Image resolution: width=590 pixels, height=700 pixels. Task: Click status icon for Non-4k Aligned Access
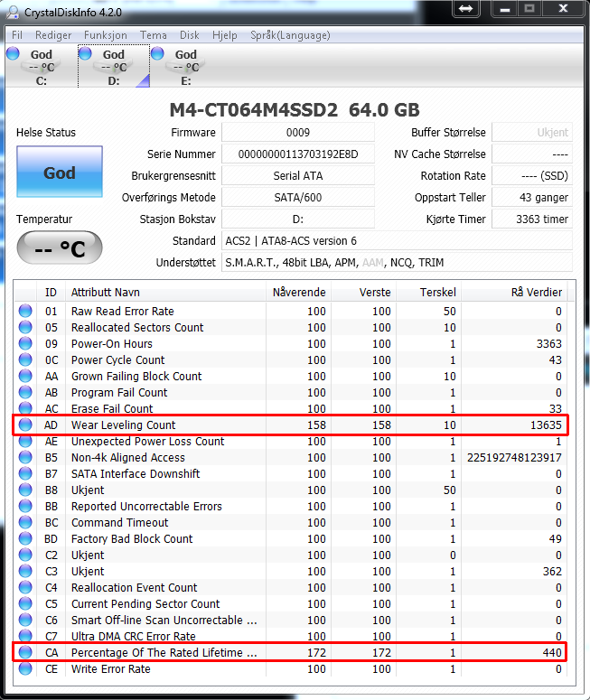[25, 457]
